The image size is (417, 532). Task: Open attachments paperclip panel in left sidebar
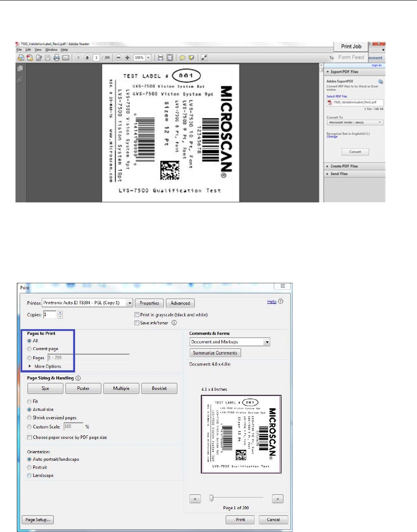pos(20,80)
